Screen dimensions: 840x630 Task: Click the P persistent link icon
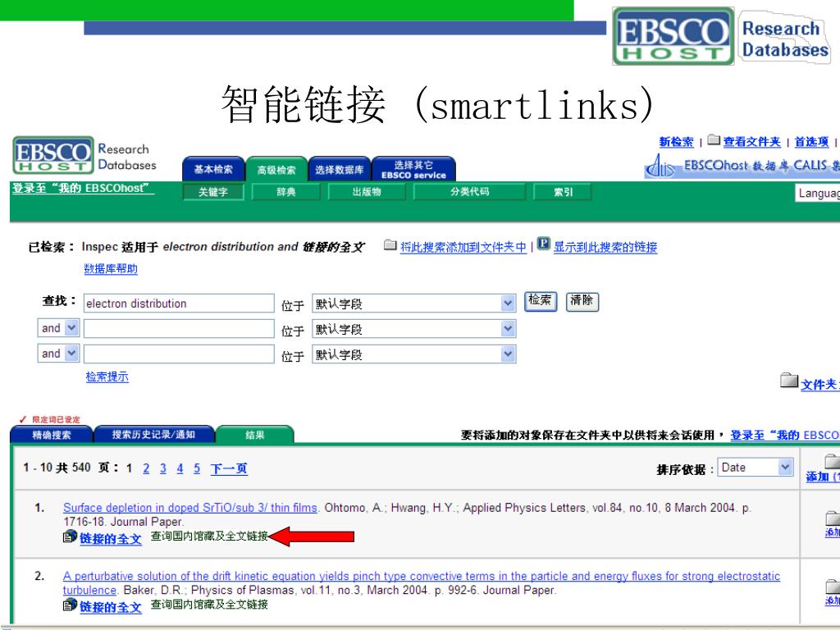click(543, 244)
